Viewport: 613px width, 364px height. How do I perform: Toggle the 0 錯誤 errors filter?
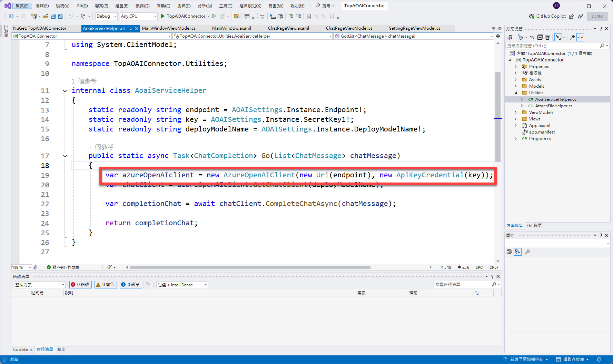(80, 285)
